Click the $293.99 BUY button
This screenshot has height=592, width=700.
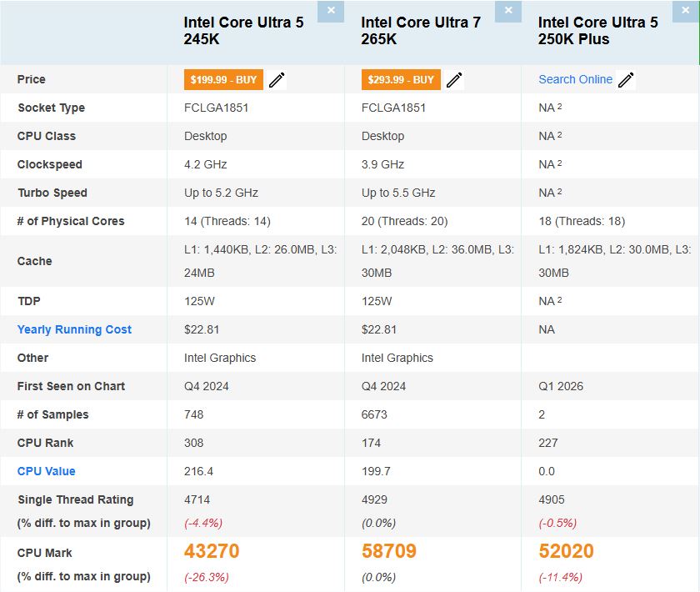pos(401,79)
